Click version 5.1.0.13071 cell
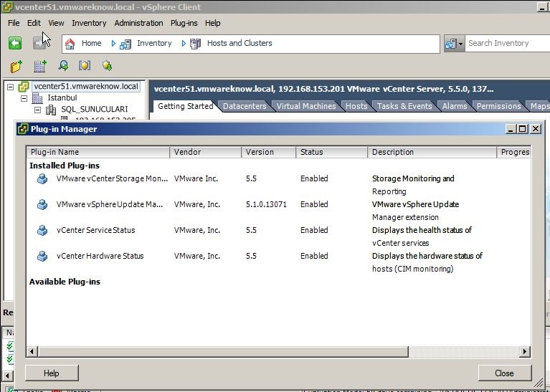 pos(266,204)
